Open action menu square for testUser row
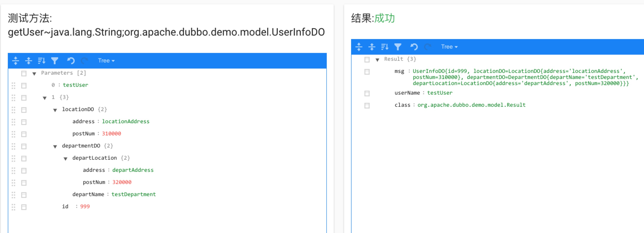Screen dimensions: 644x233 point(24,86)
